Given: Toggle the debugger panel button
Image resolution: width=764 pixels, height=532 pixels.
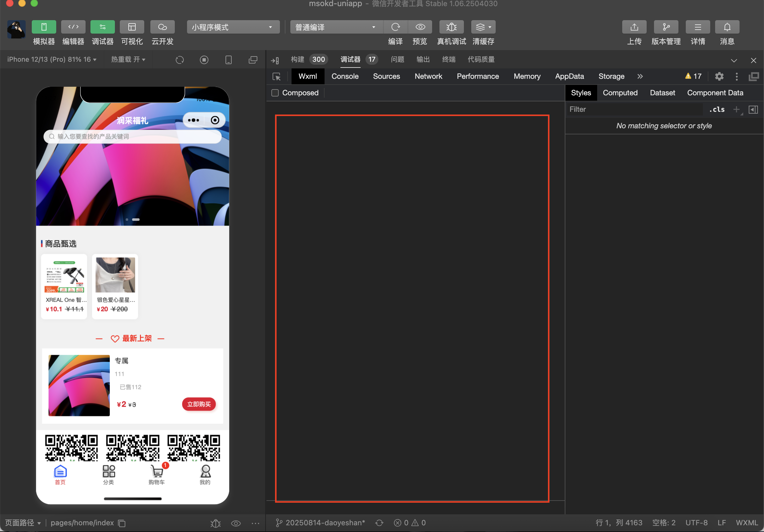Looking at the screenshot, I should click(x=102, y=27).
